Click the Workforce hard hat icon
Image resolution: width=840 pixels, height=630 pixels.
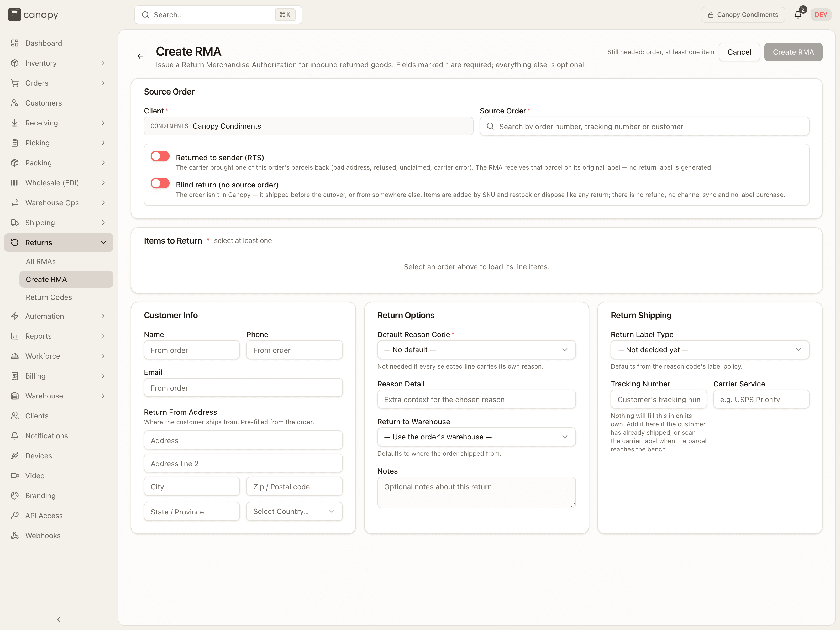click(x=15, y=356)
